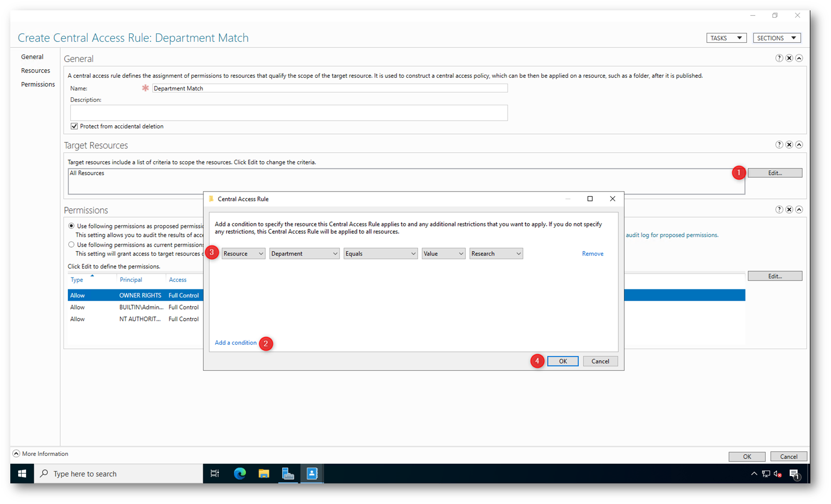Select current permissions radio button

[72, 245]
